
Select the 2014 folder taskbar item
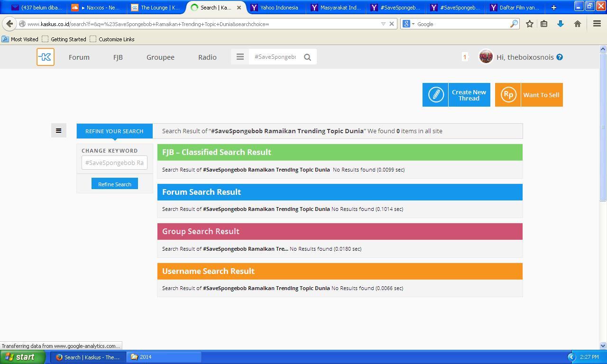point(164,357)
